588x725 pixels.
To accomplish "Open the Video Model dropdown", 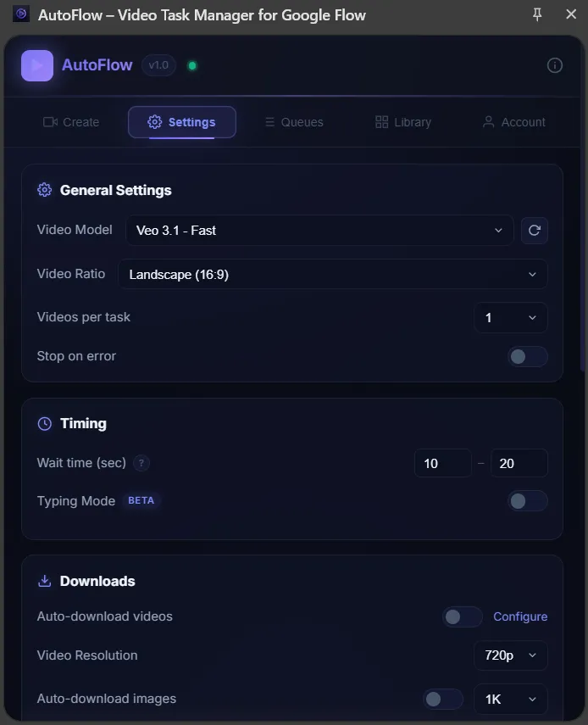I will [319, 230].
